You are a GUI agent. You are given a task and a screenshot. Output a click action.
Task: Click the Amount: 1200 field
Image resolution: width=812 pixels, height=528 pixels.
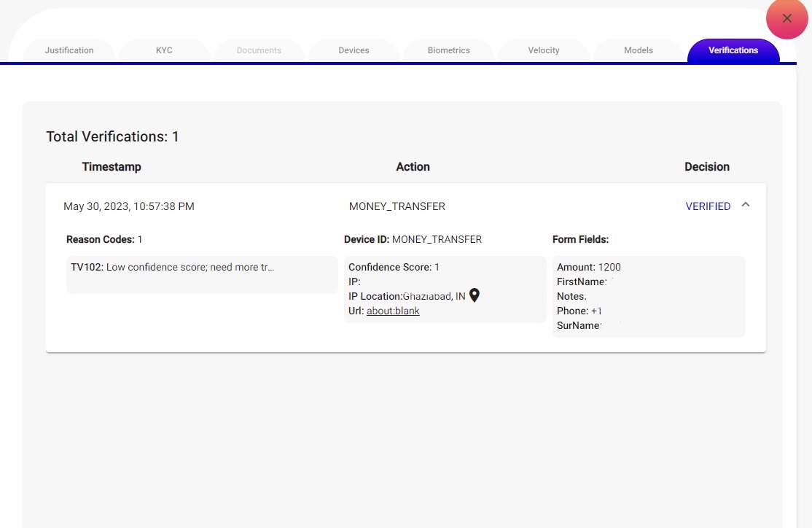coord(589,268)
